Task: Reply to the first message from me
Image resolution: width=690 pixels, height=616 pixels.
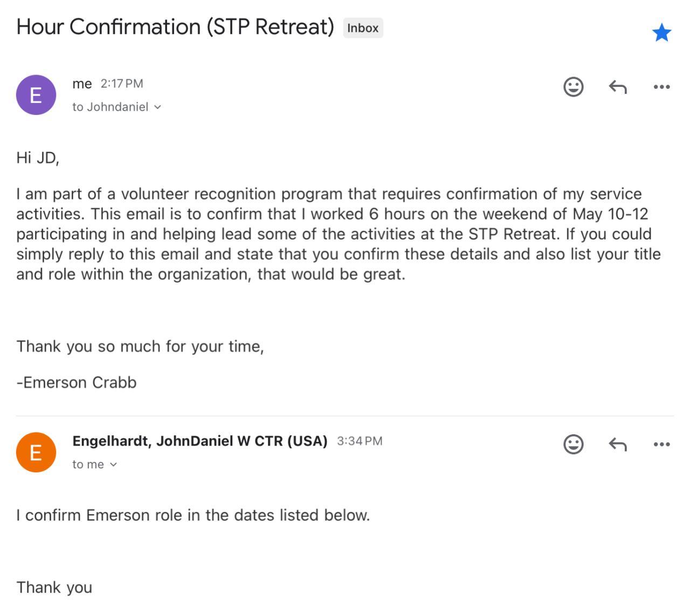Action: (618, 87)
